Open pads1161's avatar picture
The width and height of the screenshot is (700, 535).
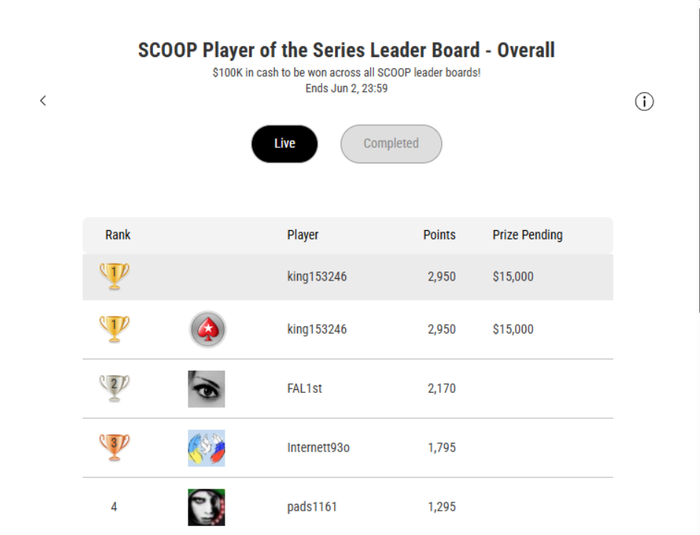click(206, 507)
